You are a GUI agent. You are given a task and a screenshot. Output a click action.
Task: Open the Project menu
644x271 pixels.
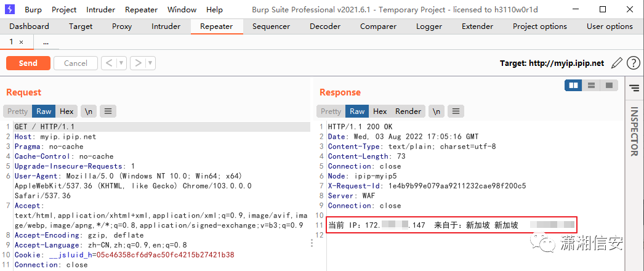[64, 9]
